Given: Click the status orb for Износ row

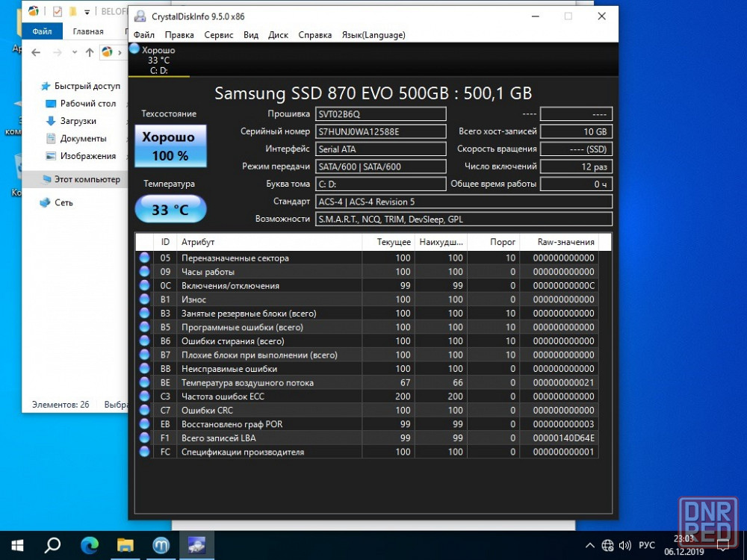Looking at the screenshot, I should 144,299.
